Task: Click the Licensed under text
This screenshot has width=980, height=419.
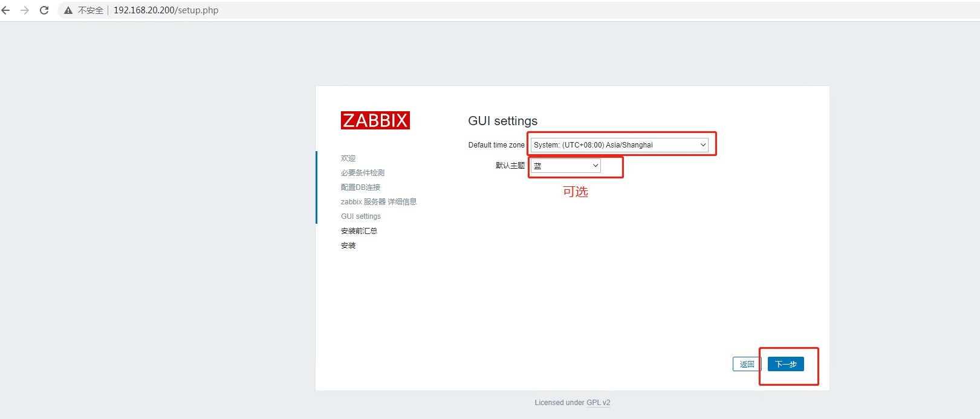Action: (x=559, y=403)
